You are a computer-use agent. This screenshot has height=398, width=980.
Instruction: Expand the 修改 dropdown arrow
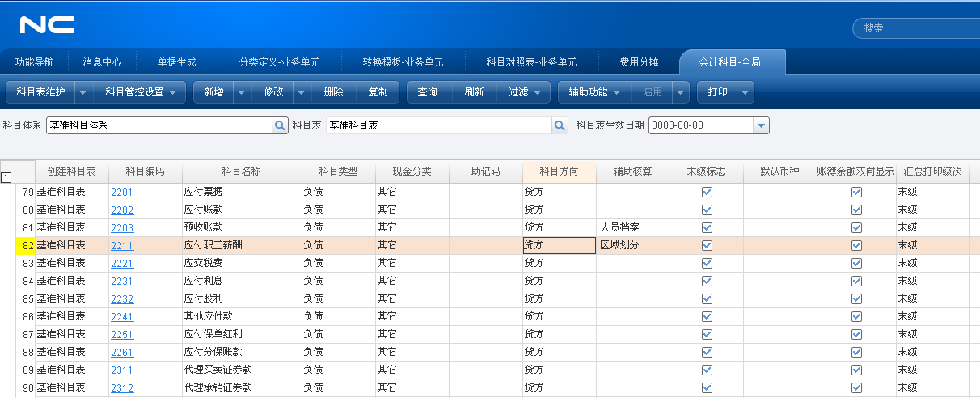(x=301, y=92)
